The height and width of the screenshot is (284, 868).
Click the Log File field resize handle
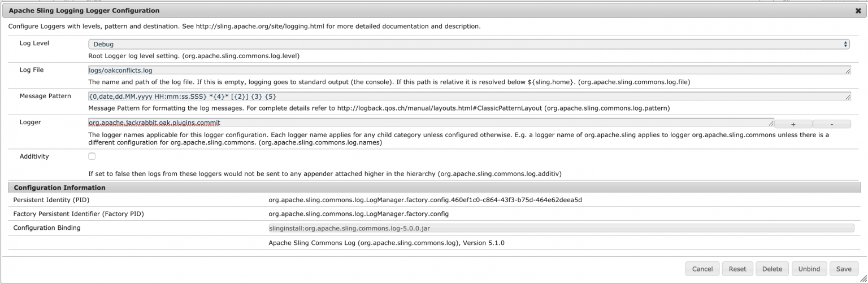(848, 73)
